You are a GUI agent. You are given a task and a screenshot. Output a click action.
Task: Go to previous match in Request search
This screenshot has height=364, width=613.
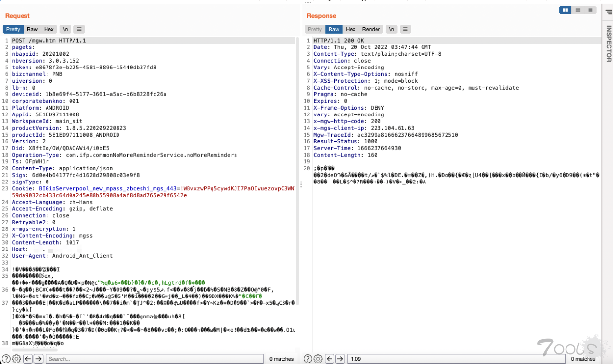point(28,359)
